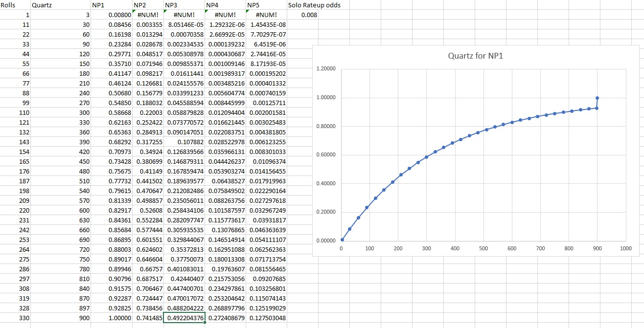This screenshot has height=328, width=644.
Task: Select the cell with value 0.488204222
Action: [184, 308]
